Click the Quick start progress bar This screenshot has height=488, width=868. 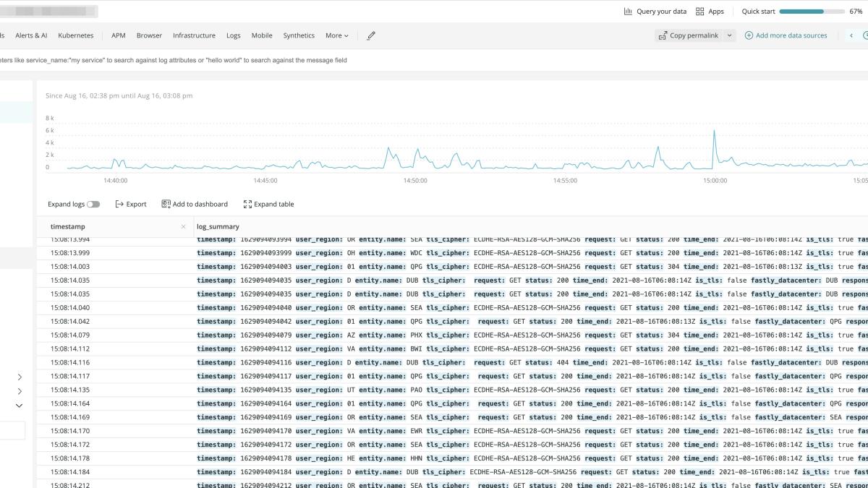click(x=812, y=12)
